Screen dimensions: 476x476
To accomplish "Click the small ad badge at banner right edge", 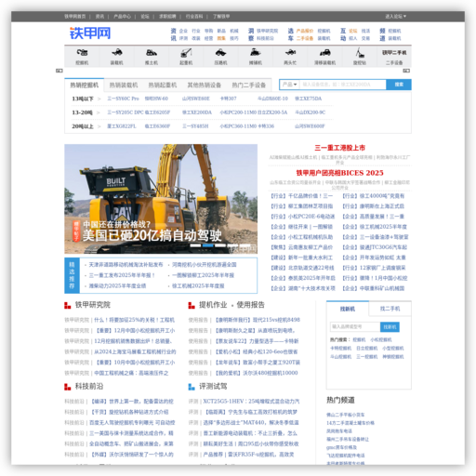I will click(x=406, y=71).
